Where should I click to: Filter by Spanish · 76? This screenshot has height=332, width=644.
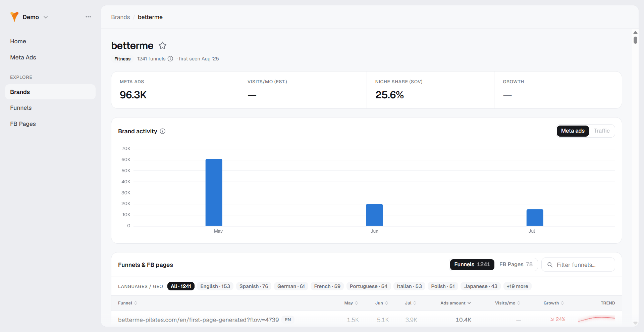254,286
